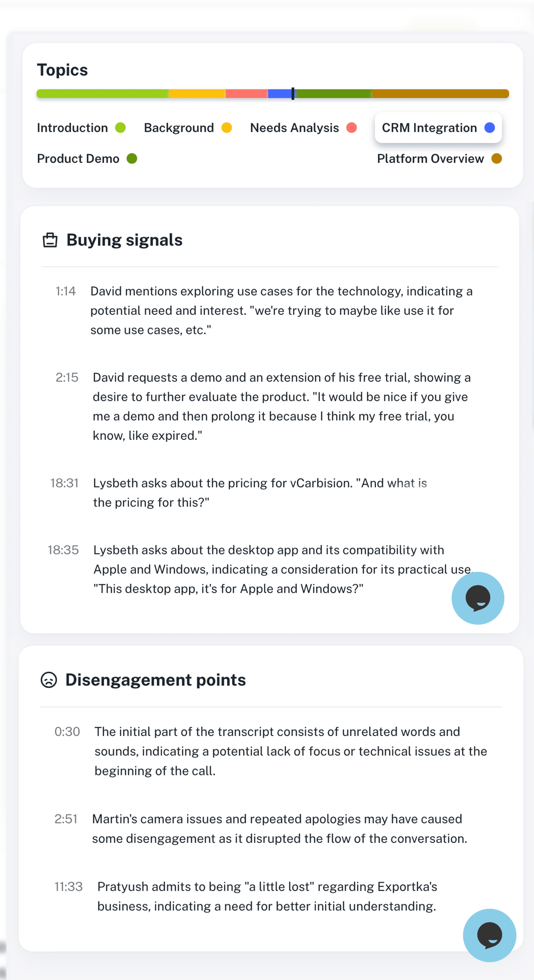Image resolution: width=534 pixels, height=980 pixels.
Task: Jump to 2:51 camera issues timestamp
Action: (x=66, y=819)
